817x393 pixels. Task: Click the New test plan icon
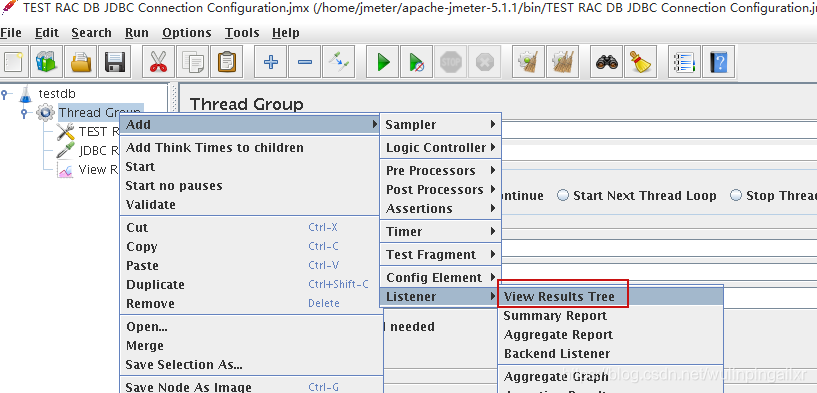(x=13, y=62)
